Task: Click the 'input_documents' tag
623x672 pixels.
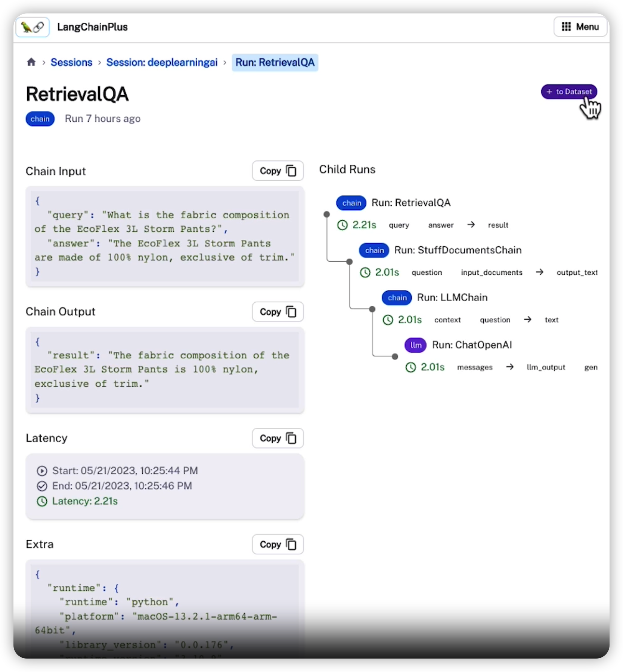Action: coord(492,273)
